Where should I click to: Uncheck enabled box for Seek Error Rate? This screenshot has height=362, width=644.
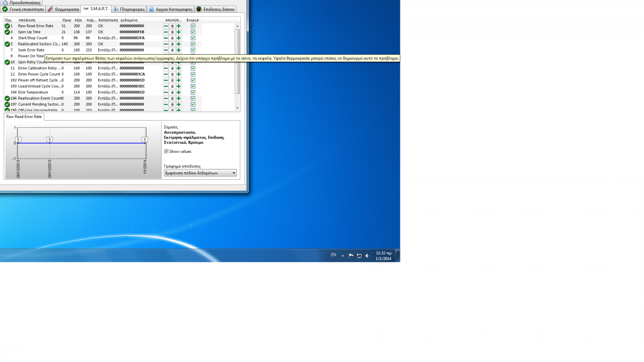(193, 50)
